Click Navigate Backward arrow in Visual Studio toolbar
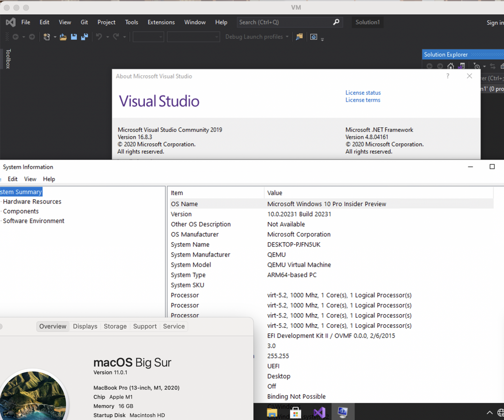 pos(15,37)
